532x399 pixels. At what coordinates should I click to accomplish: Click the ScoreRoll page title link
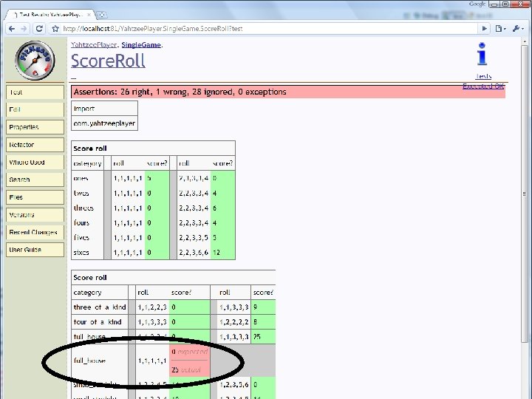(108, 61)
